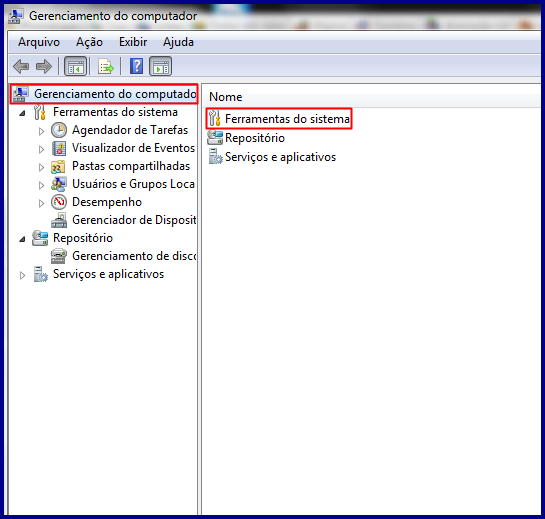Click the server icon beside Serviços e aplicativos in tree
This screenshot has height=519, width=545.
pos(40,274)
